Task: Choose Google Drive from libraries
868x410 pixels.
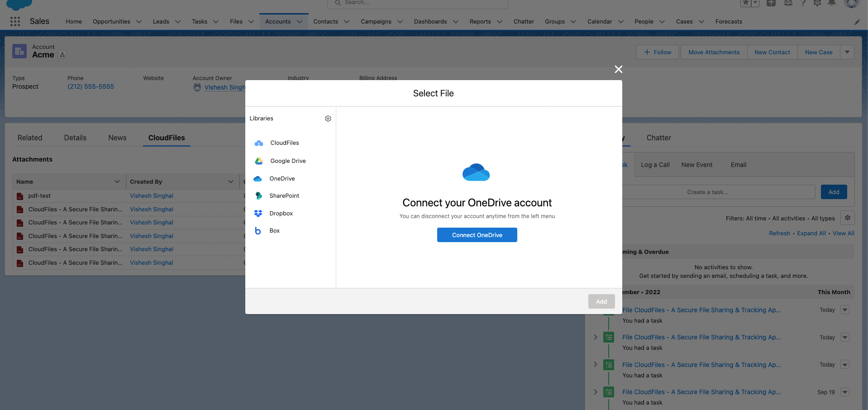Action: click(288, 161)
